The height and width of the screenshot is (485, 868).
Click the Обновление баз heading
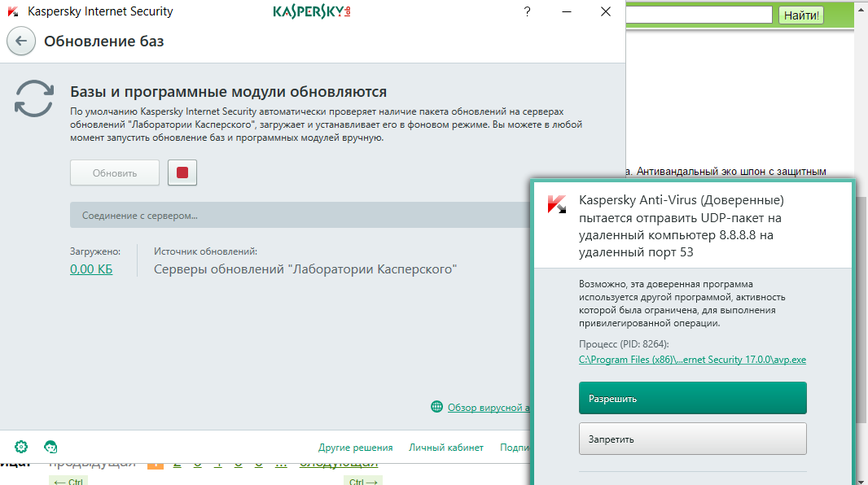click(104, 42)
